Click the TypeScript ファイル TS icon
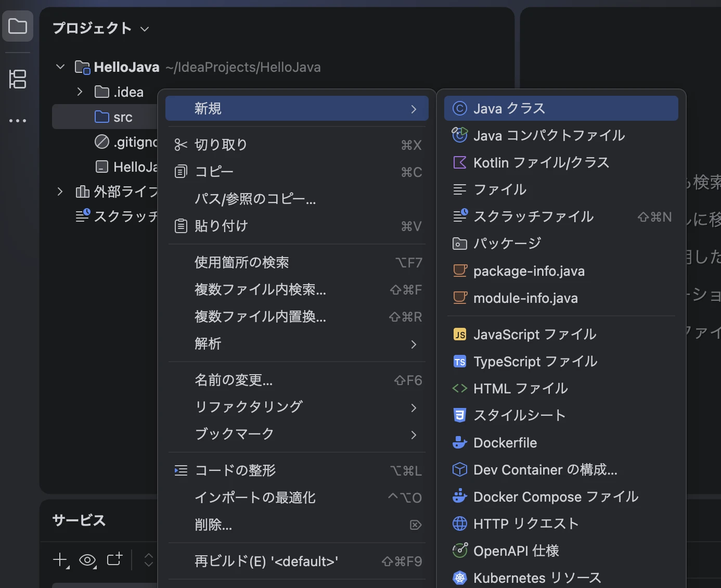The width and height of the screenshot is (721, 588). click(x=460, y=361)
